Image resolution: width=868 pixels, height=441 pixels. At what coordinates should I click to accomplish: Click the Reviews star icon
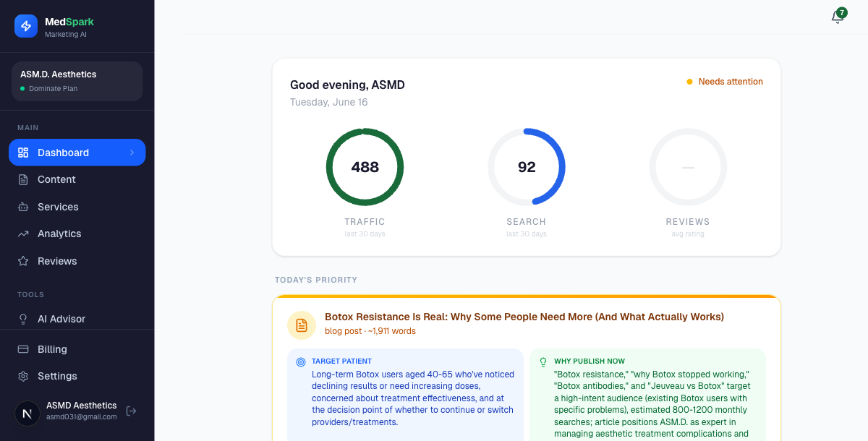(23, 261)
